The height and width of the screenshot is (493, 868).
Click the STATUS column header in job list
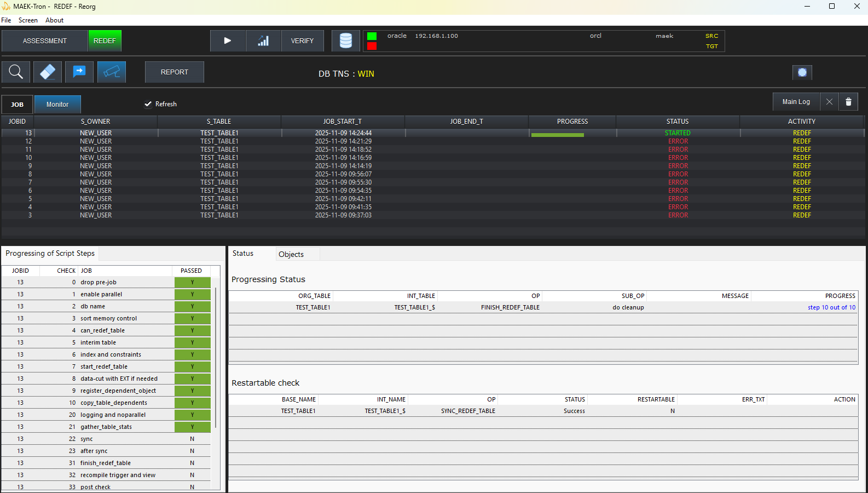coord(678,122)
